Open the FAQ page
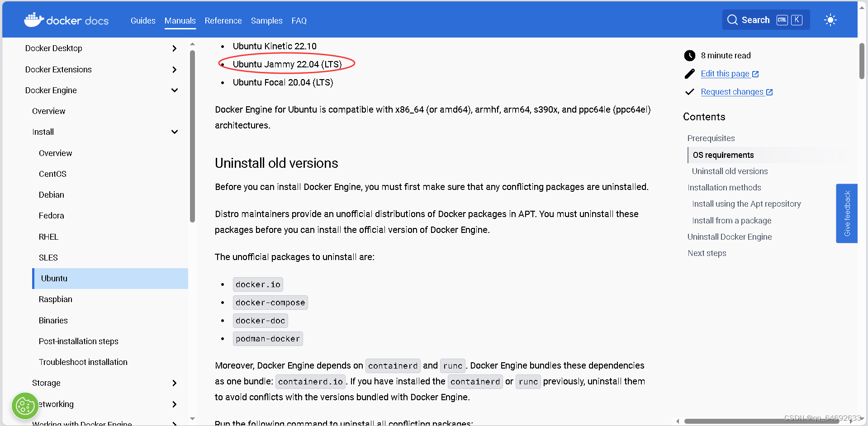 (299, 20)
